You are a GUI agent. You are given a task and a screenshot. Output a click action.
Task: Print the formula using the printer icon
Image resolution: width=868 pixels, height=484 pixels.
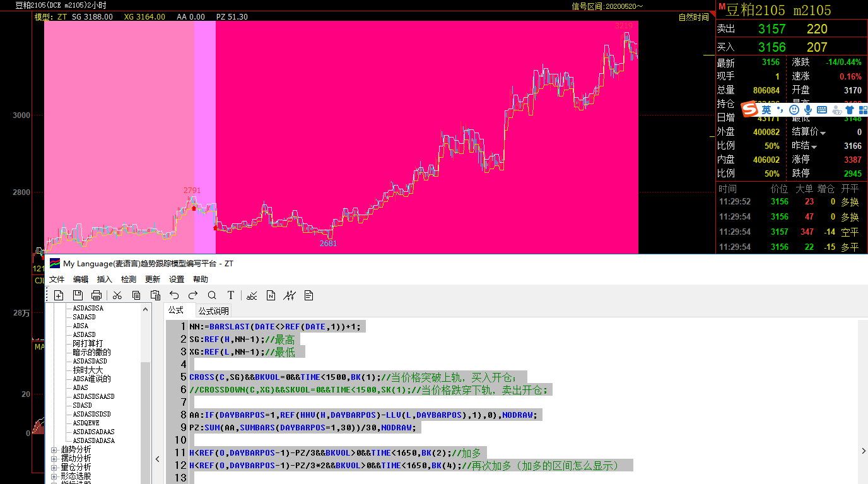point(97,295)
